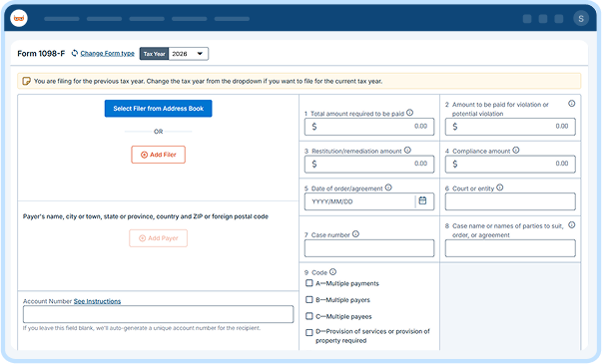Focus the Account Number input field
602x364 pixels.
coord(158,314)
